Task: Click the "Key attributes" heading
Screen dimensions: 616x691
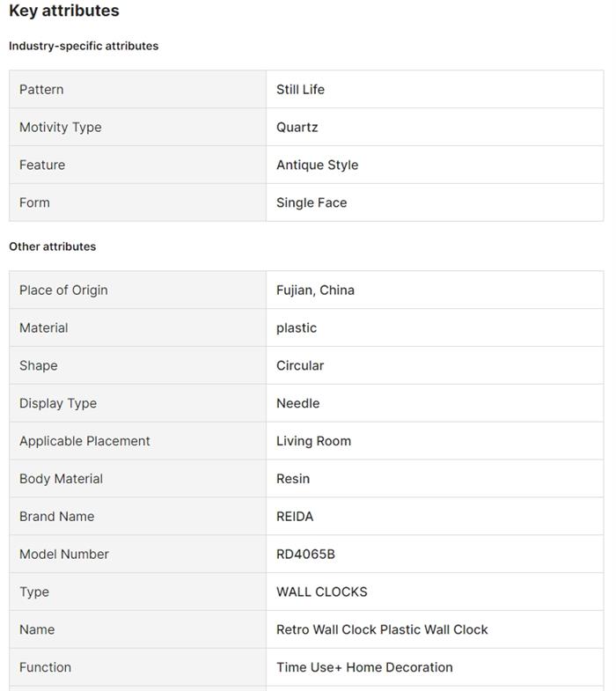Action: click(x=64, y=11)
